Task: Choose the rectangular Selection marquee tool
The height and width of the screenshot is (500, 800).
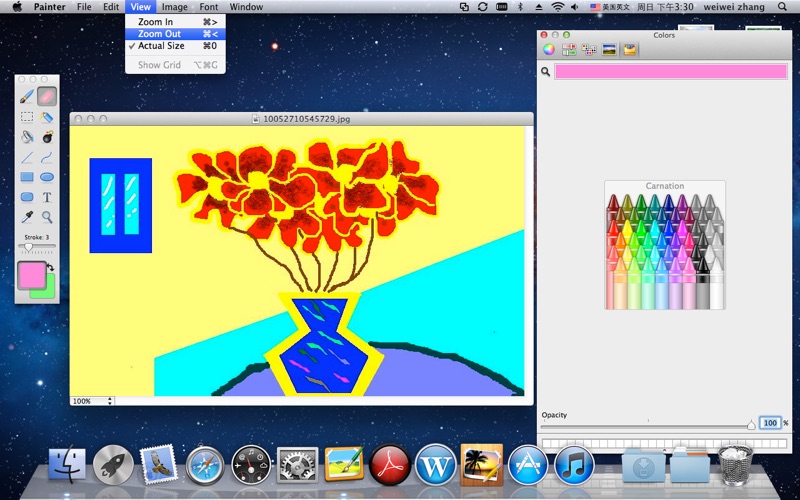Action: tap(27, 117)
